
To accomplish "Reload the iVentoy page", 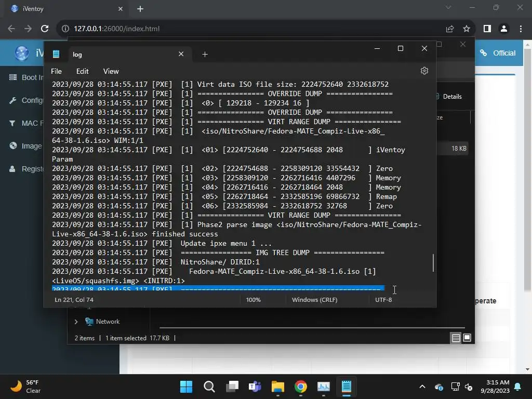I will [45, 29].
